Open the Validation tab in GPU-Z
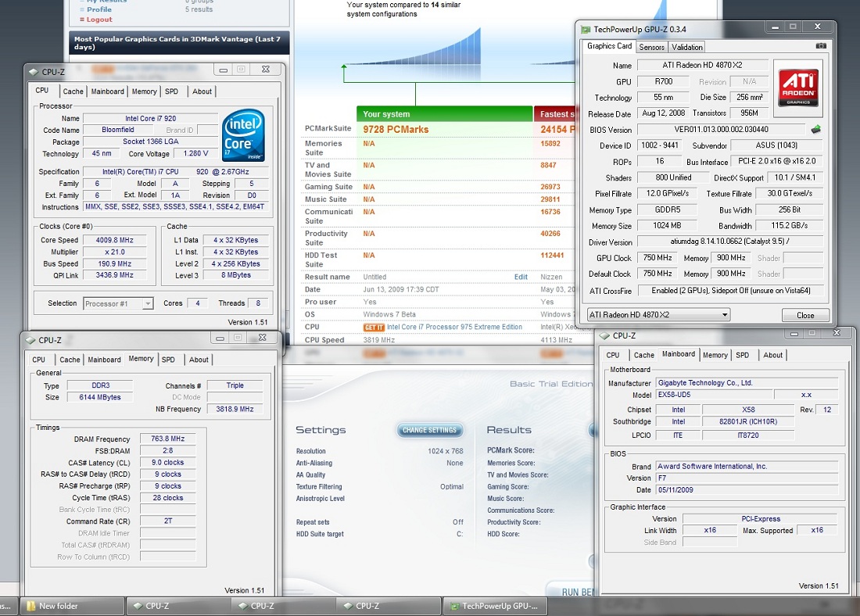Viewport: 860px width, 616px height. point(686,47)
